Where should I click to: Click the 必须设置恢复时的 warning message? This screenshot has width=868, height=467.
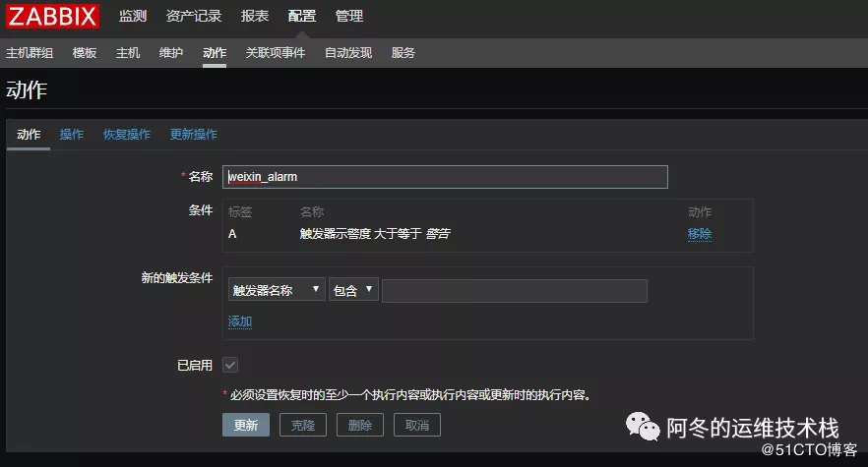[x=410, y=395]
